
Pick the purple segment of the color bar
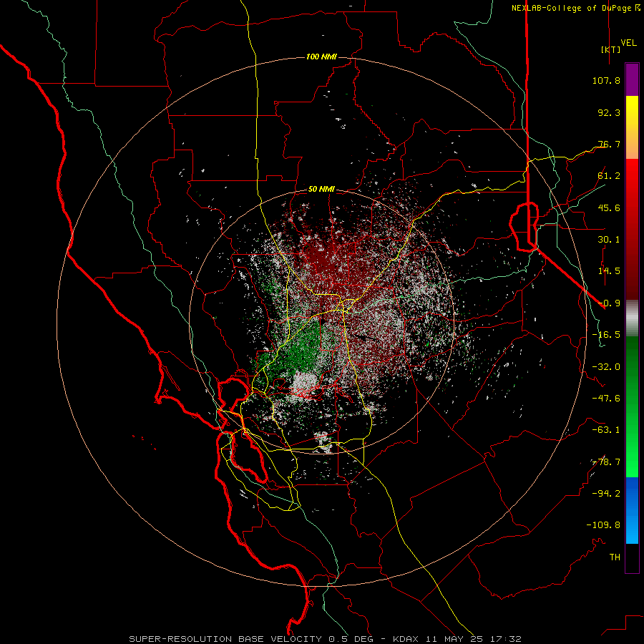pyautogui.click(x=632, y=80)
